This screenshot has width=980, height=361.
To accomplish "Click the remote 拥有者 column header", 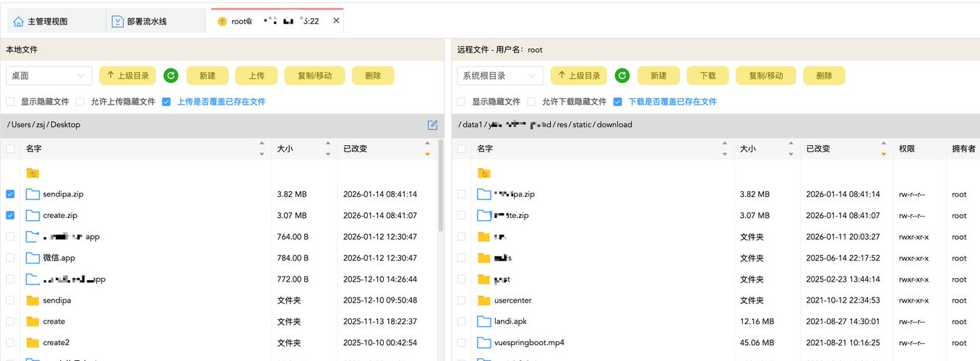I will point(963,149).
